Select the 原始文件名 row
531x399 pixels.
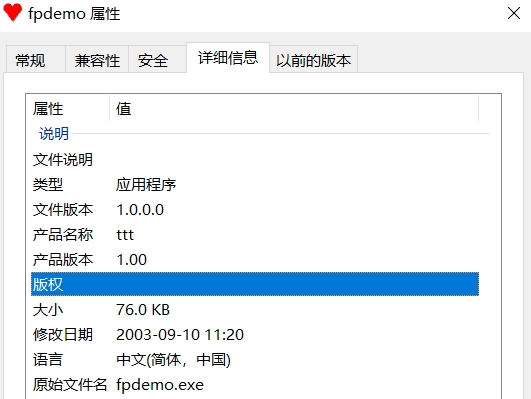coord(255,385)
